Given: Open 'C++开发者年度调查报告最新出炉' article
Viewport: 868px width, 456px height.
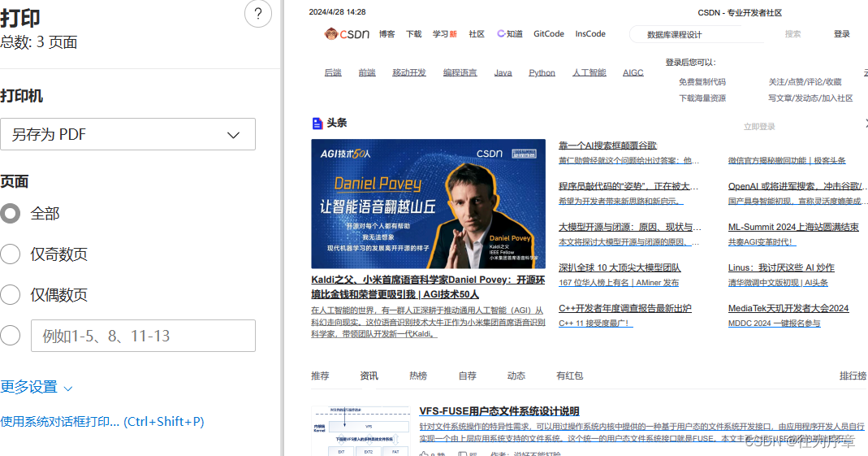Looking at the screenshot, I should click(x=625, y=308).
